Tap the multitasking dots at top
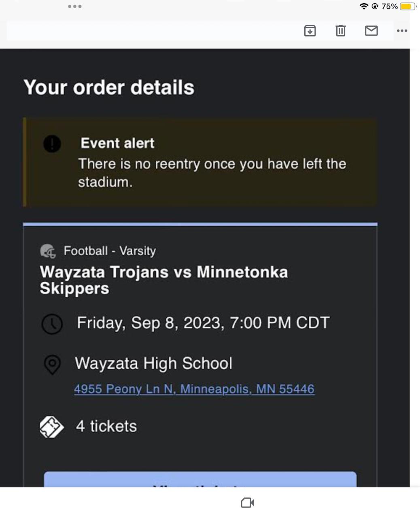Image resolution: width=420 pixels, height=518 pixels. [x=75, y=6]
